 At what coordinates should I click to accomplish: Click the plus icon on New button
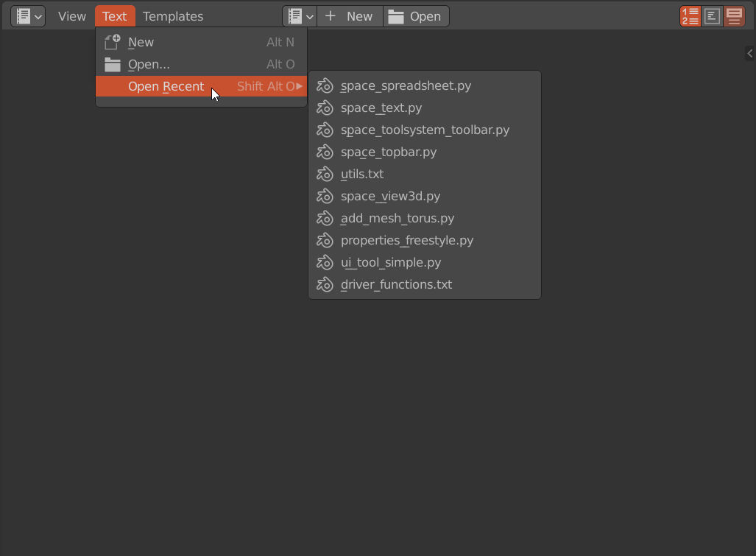(x=331, y=16)
